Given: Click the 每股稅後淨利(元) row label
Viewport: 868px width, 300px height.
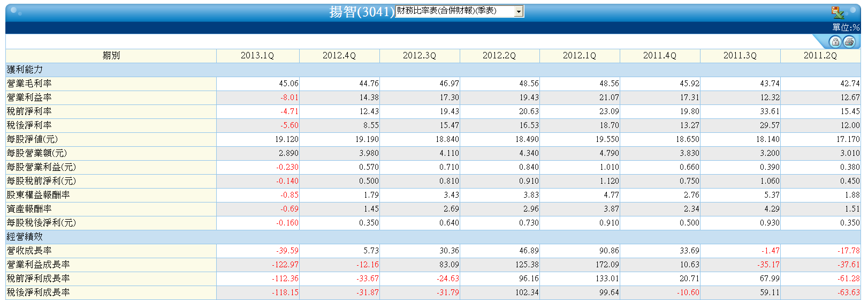Looking at the screenshot, I should 41,223.
